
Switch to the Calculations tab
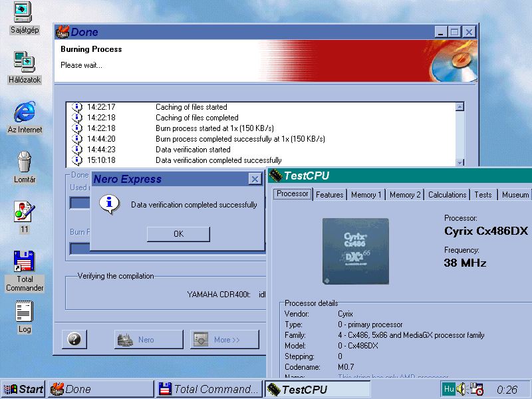[447, 195]
